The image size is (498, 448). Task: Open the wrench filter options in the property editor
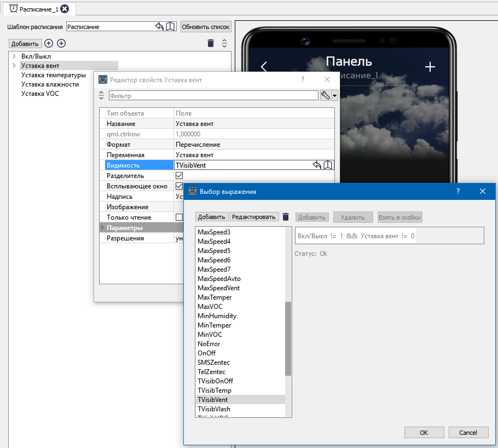coord(325,95)
